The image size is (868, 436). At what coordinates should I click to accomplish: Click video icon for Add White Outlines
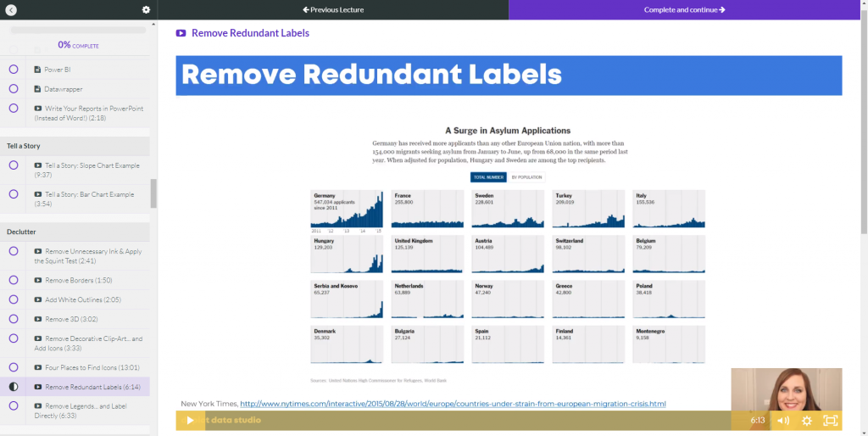pyautogui.click(x=37, y=299)
